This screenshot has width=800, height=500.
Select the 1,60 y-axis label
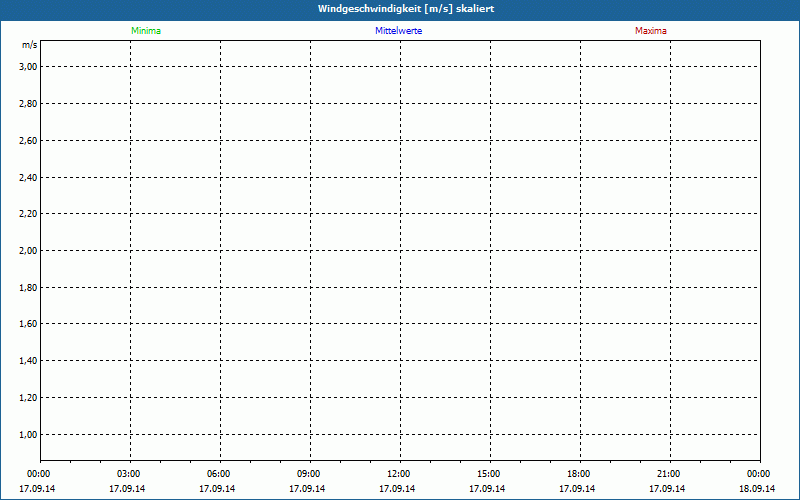pos(28,324)
